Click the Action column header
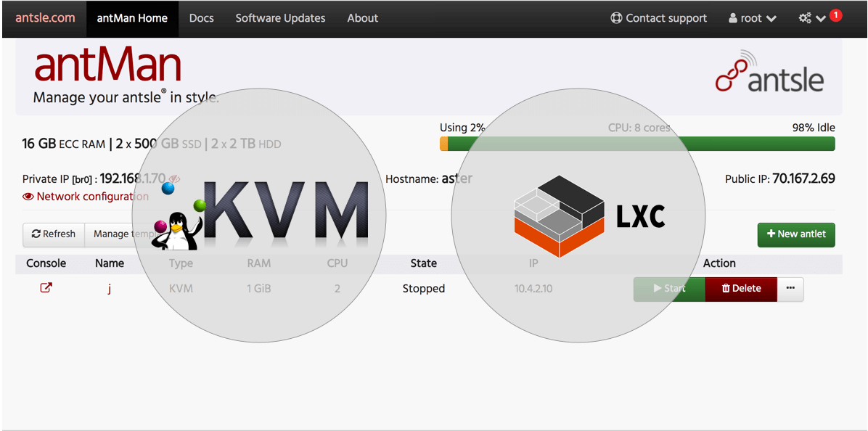868x431 pixels. pyautogui.click(x=719, y=263)
